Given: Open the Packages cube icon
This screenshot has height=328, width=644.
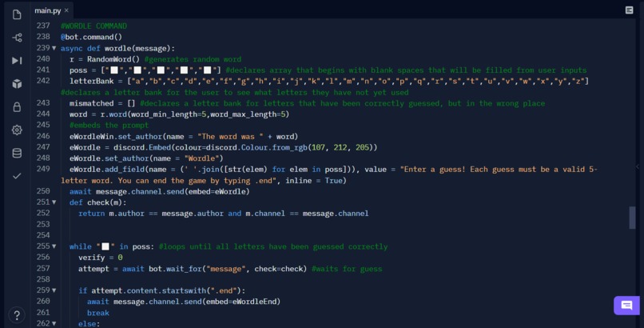Looking at the screenshot, I should (17, 84).
